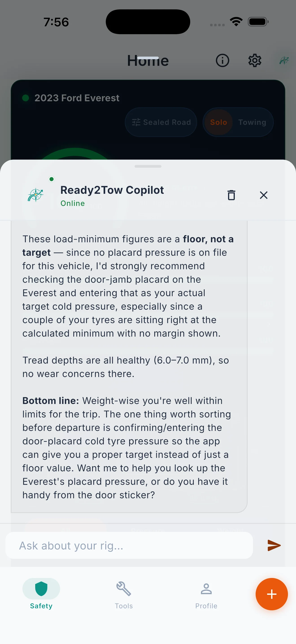The image size is (296, 644).
Task: Switch to the Profile tab
Action: 206,595
